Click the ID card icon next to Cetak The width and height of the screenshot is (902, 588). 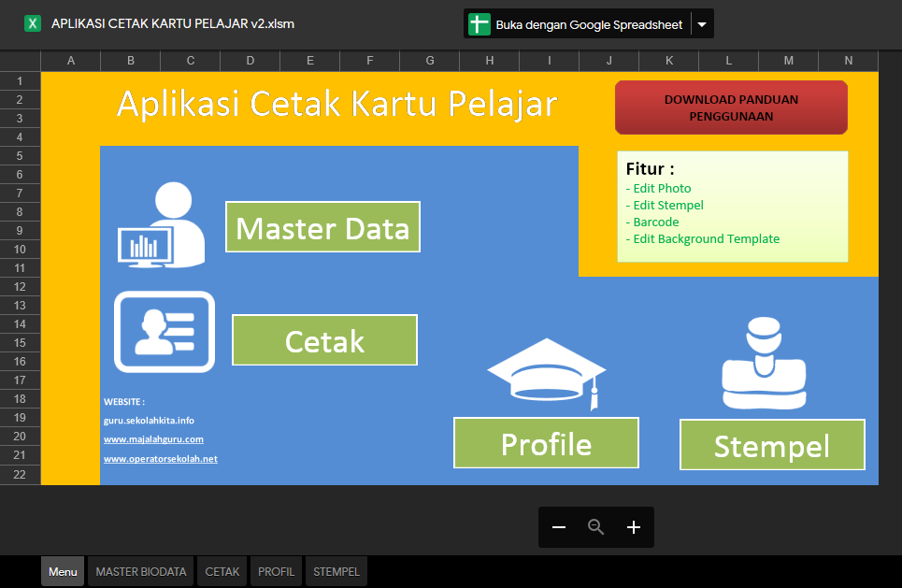164,332
